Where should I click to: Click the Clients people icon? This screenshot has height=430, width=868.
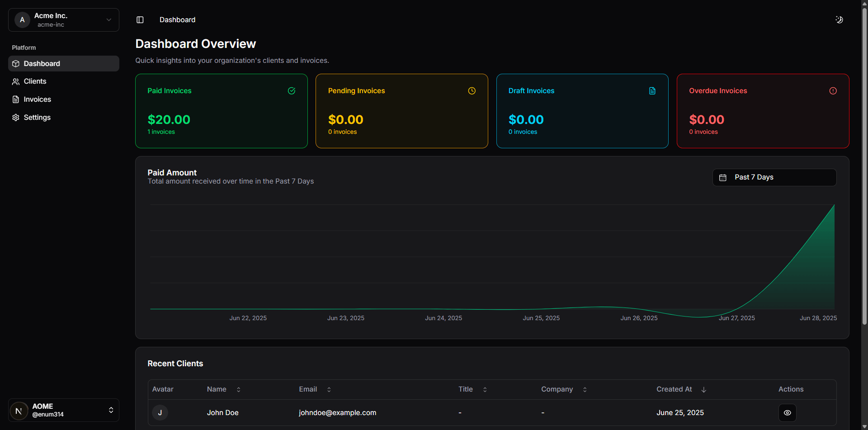[x=16, y=81]
